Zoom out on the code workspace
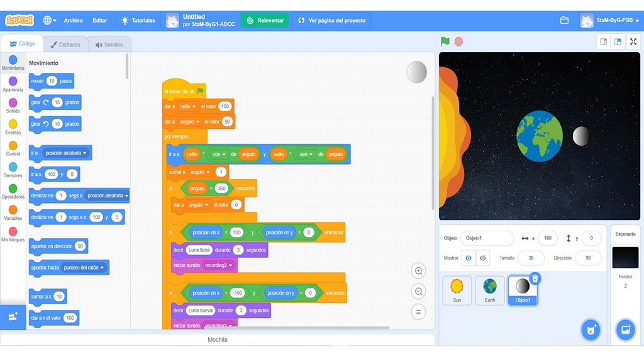The width and height of the screenshot is (644, 362). coord(418,292)
